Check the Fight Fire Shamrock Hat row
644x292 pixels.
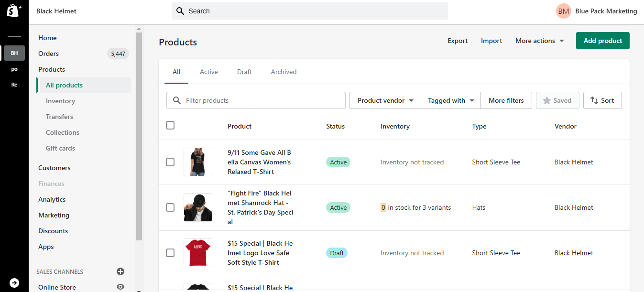point(170,207)
